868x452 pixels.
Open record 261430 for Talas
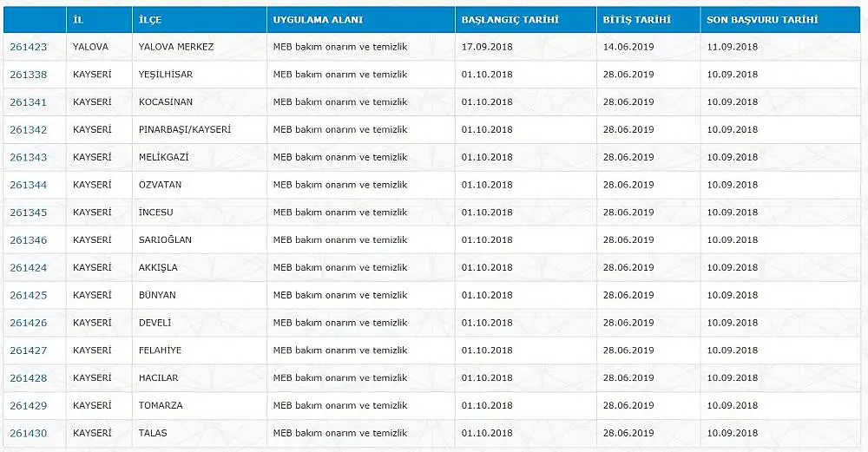pyautogui.click(x=29, y=434)
